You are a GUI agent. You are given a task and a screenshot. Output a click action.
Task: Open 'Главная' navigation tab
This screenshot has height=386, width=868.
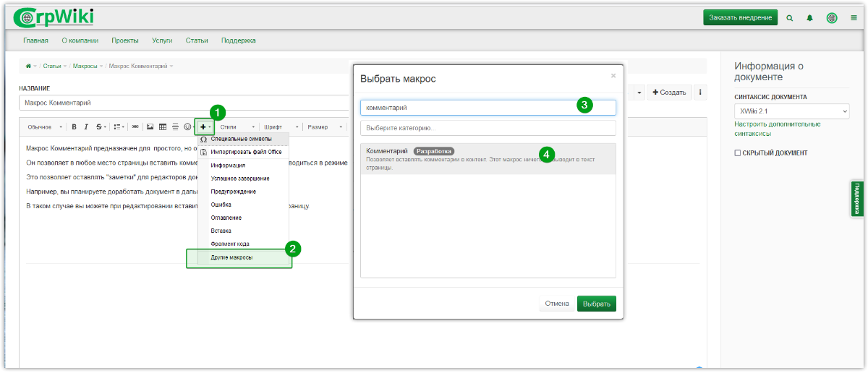(x=35, y=40)
